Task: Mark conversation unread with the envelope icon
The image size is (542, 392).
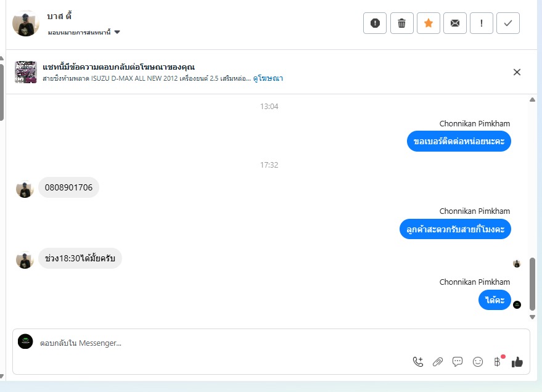Action: [x=455, y=23]
